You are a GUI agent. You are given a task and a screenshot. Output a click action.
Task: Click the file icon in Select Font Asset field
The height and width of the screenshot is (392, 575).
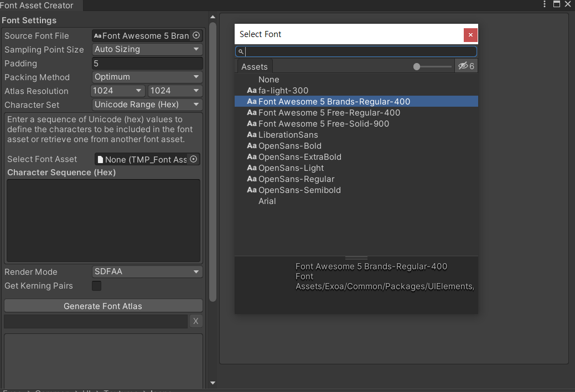pos(100,159)
